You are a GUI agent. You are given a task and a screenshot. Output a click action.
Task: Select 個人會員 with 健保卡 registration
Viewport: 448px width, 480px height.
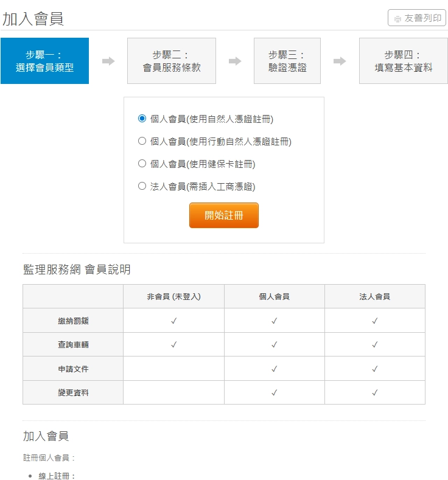(x=142, y=164)
